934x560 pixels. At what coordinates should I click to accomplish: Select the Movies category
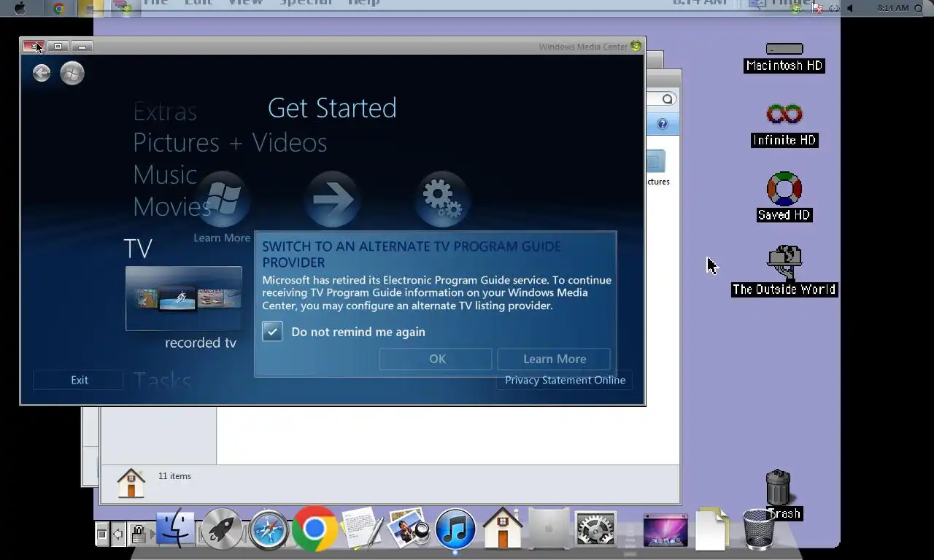tap(172, 206)
